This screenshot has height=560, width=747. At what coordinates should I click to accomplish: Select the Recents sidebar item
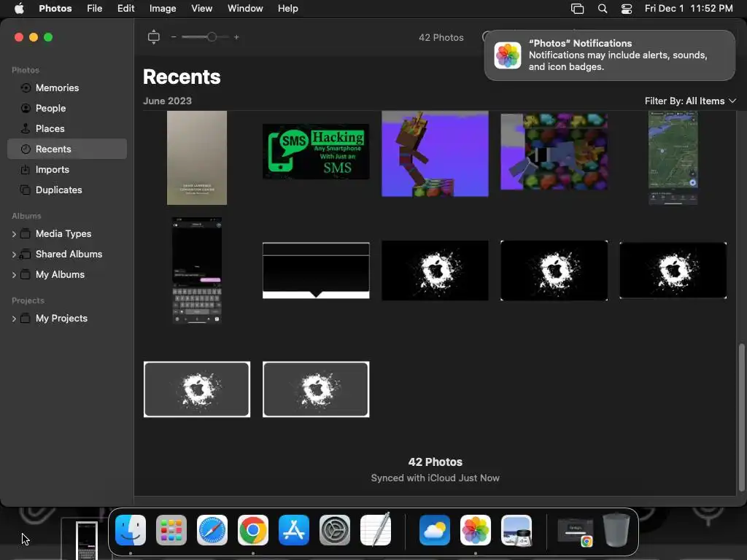[66, 149]
